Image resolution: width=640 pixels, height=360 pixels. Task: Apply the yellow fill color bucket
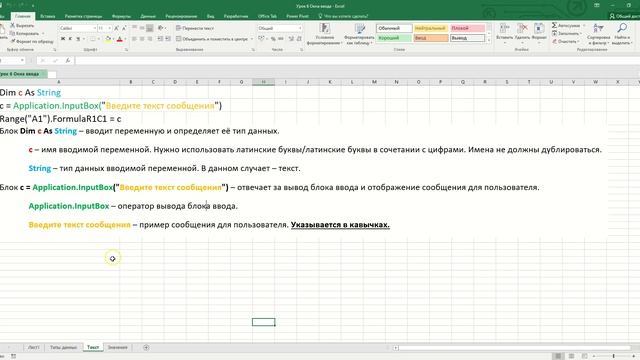pyautogui.click(x=108, y=39)
